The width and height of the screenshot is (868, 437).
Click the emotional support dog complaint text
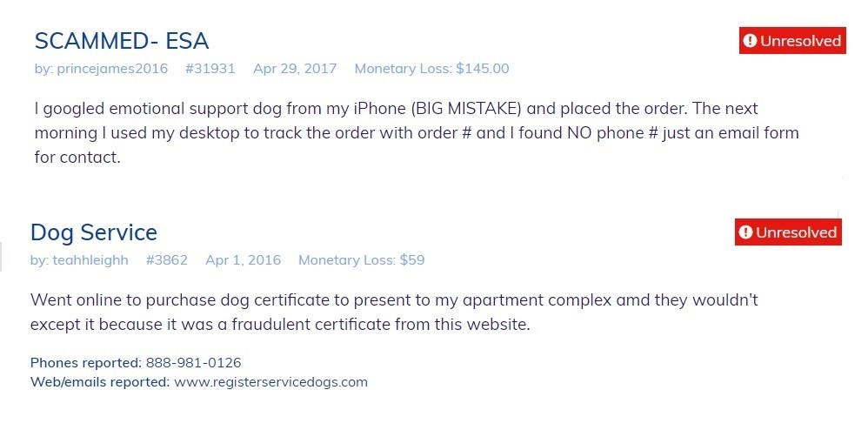click(417, 133)
